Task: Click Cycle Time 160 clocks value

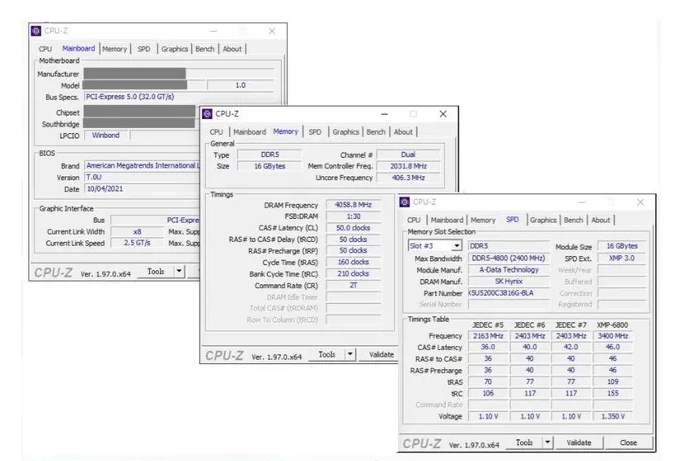Action: point(353,262)
